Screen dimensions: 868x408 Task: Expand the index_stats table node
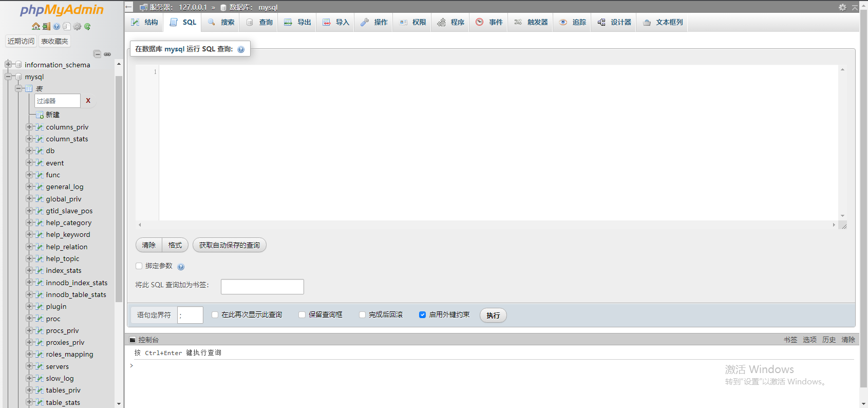pyautogui.click(x=29, y=270)
